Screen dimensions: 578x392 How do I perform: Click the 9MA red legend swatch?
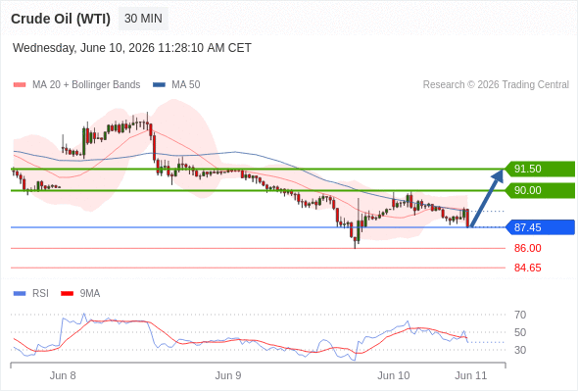(67, 294)
